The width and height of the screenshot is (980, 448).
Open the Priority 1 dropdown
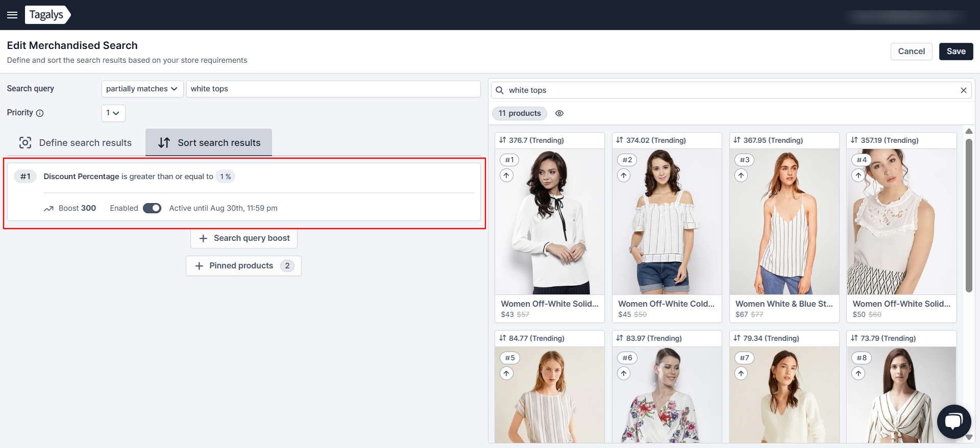pos(113,113)
